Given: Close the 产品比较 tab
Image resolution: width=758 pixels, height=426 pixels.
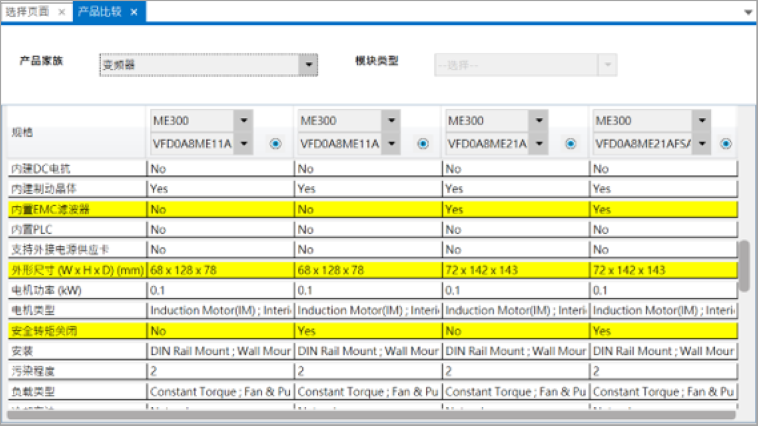Looking at the screenshot, I should coord(134,11).
